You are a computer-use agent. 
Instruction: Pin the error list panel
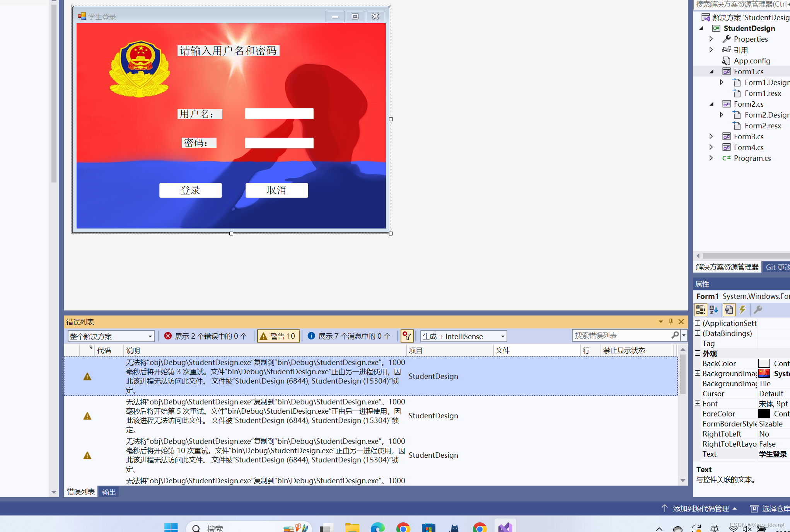click(x=671, y=322)
